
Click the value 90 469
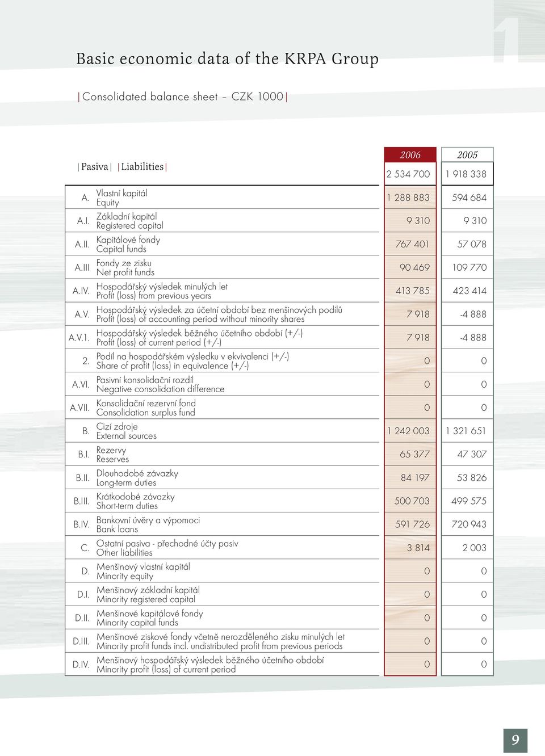(x=414, y=267)
